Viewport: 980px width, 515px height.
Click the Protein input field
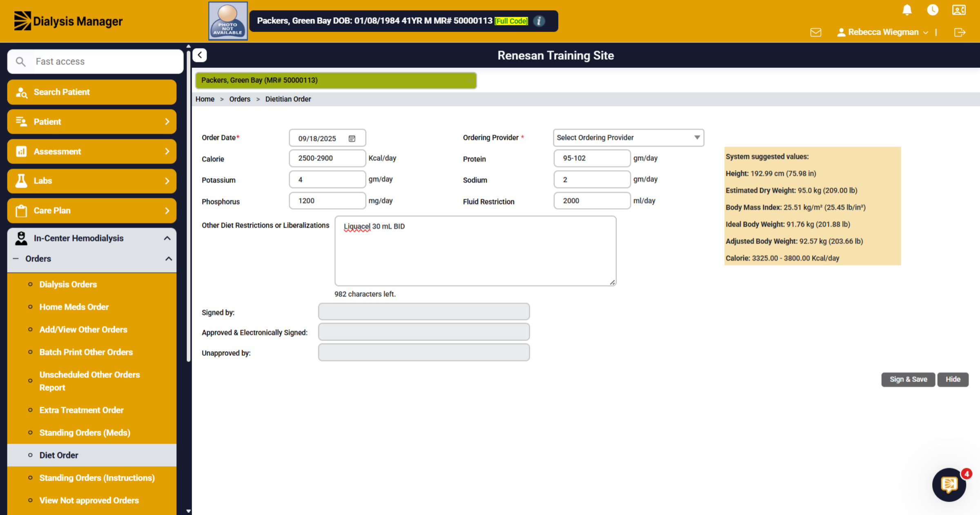point(592,158)
